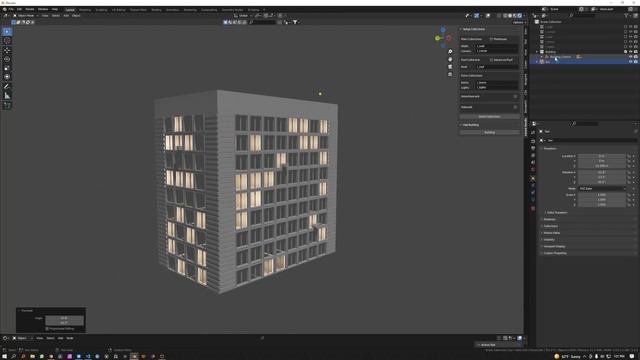Screen dimensions: 640x360
Task: Select the Transform tool
Action: (x=7, y=77)
